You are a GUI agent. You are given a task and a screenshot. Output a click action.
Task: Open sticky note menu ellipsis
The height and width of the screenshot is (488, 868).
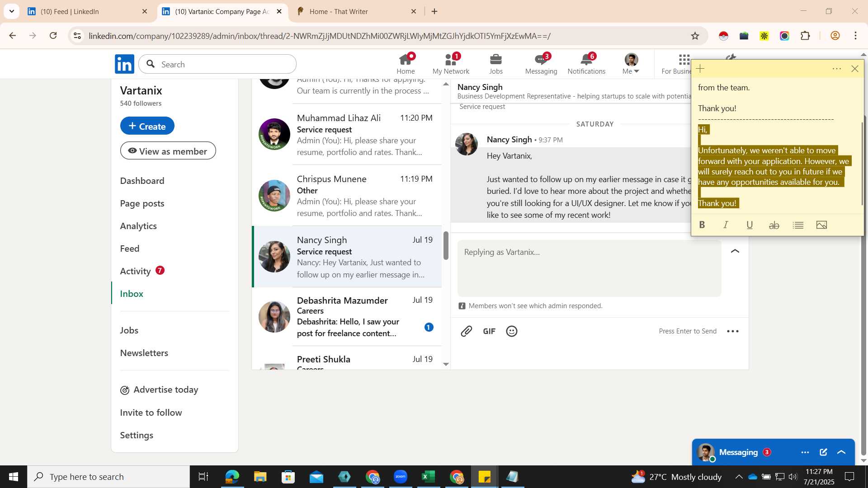(x=837, y=69)
